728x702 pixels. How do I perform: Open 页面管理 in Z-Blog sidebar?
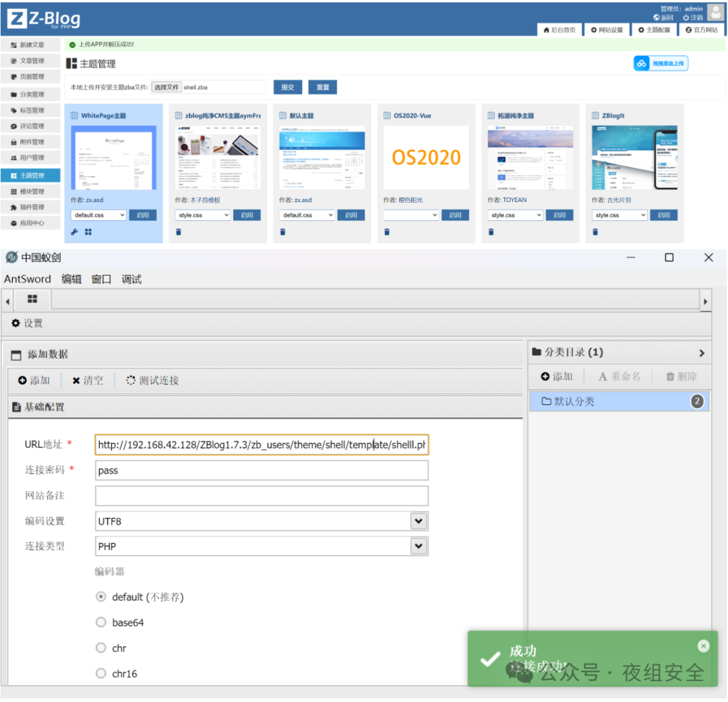30,77
